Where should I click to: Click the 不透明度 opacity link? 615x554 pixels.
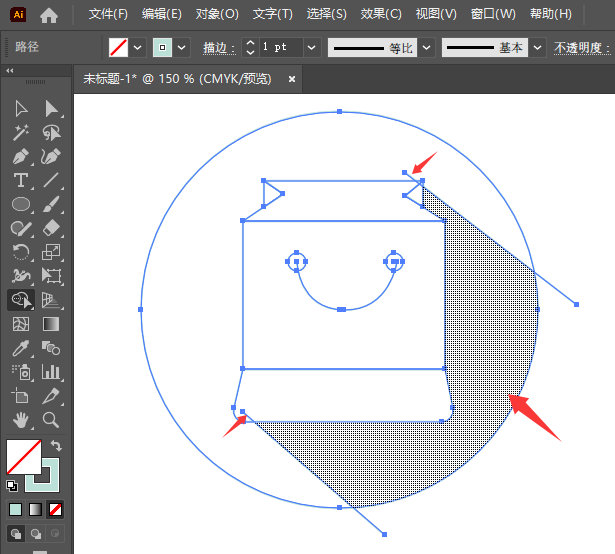tap(582, 48)
